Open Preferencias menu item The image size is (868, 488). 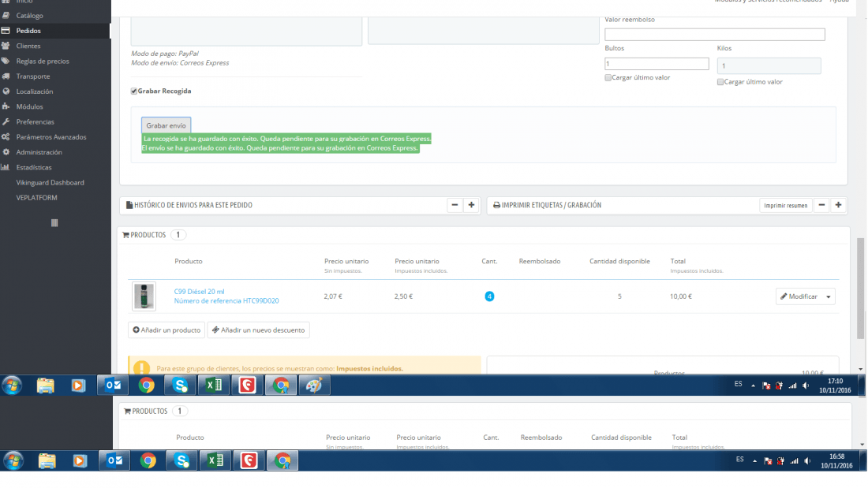pyautogui.click(x=35, y=121)
